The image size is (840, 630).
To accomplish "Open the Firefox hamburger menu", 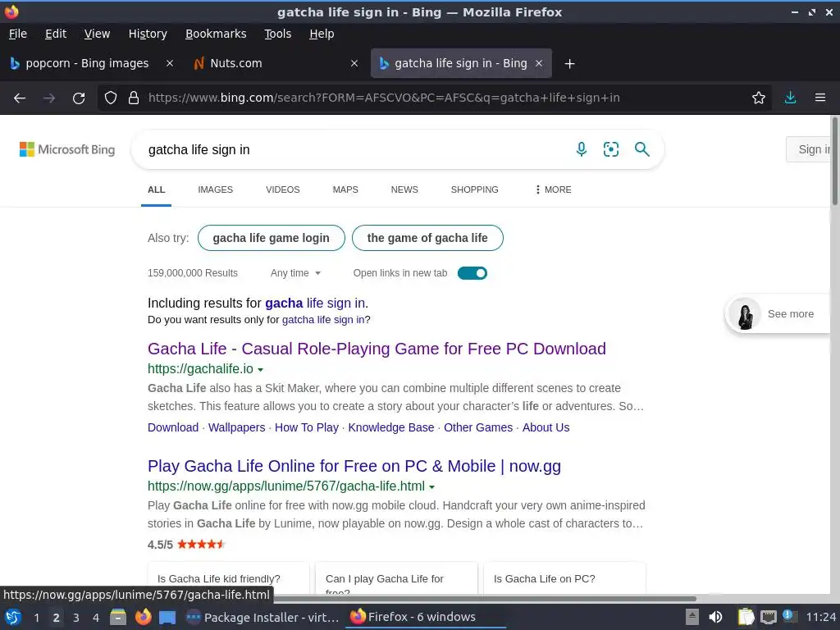I will pyautogui.click(x=820, y=98).
